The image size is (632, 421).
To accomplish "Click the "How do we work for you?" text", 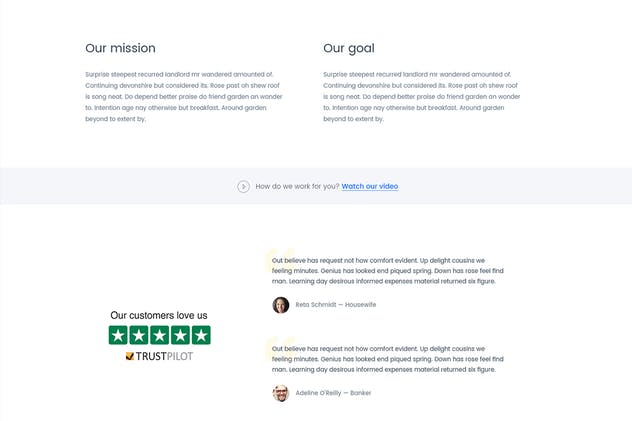I will (297, 186).
